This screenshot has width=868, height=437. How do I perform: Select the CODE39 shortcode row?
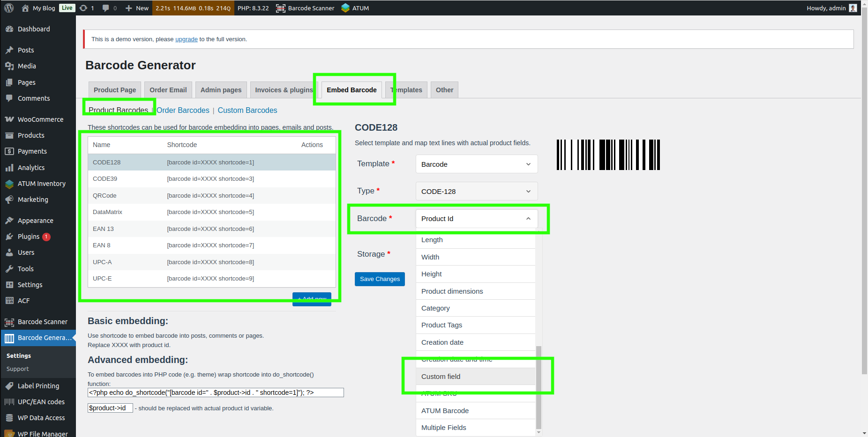tap(212, 179)
